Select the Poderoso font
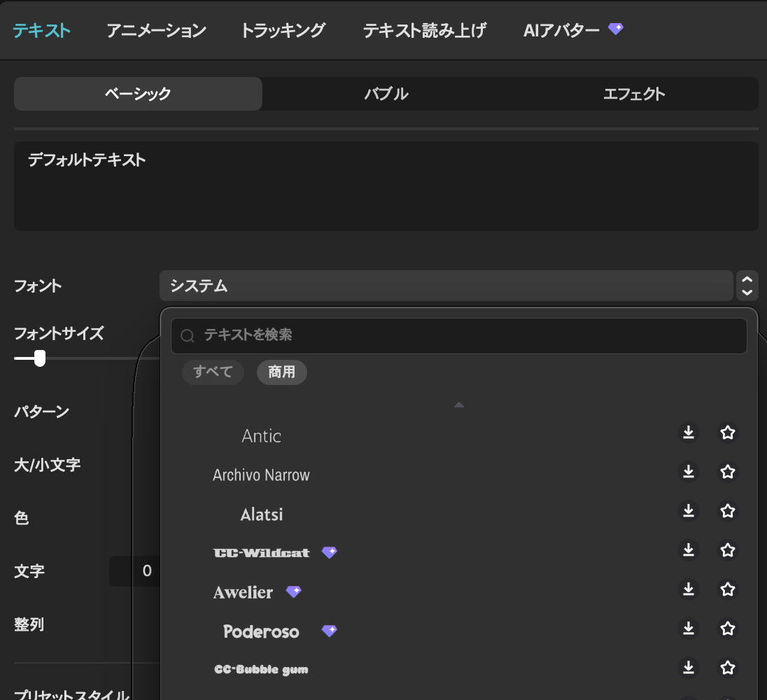This screenshot has width=767, height=700. [x=261, y=631]
